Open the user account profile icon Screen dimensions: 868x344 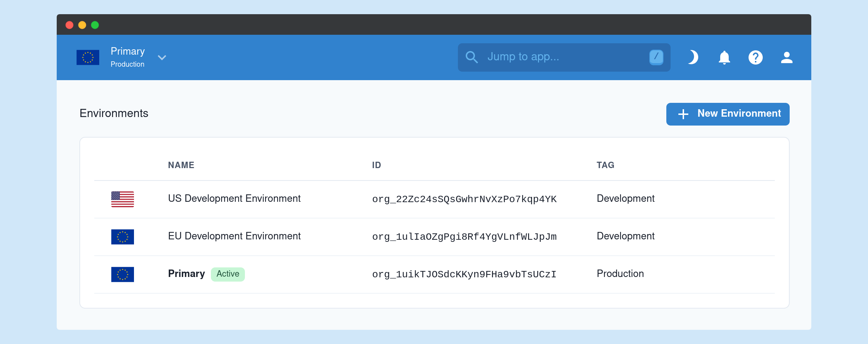pyautogui.click(x=786, y=57)
